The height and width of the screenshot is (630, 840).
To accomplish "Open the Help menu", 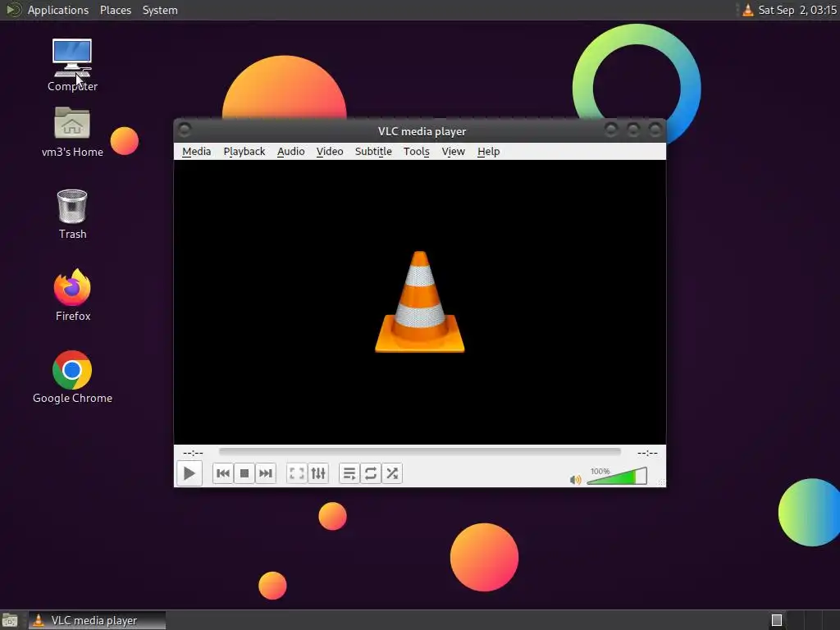I will tap(489, 152).
